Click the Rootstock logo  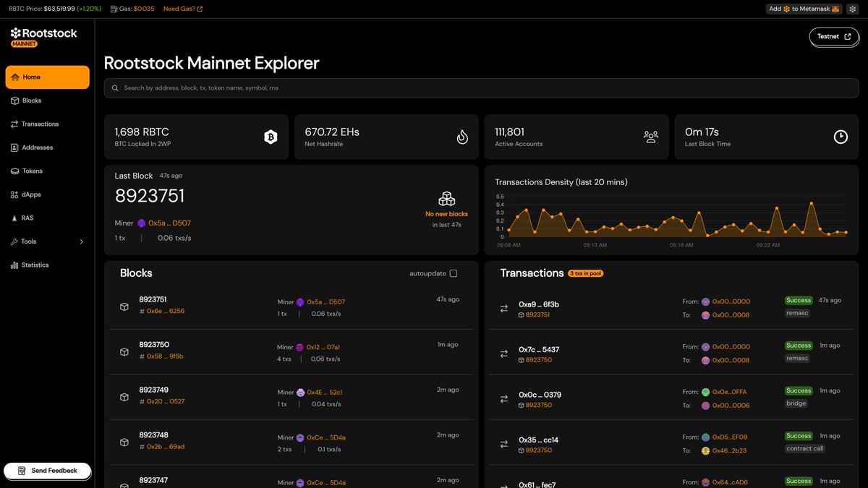point(43,33)
